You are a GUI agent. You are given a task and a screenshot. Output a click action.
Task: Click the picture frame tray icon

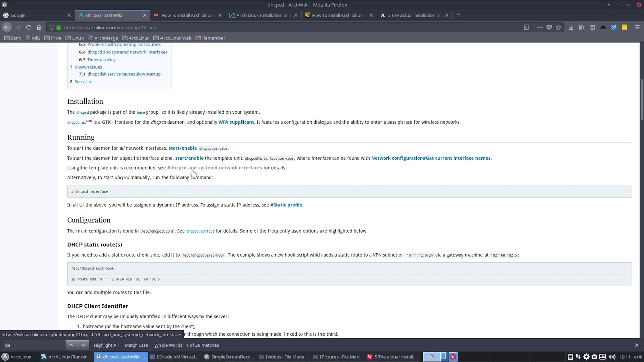(602, 357)
